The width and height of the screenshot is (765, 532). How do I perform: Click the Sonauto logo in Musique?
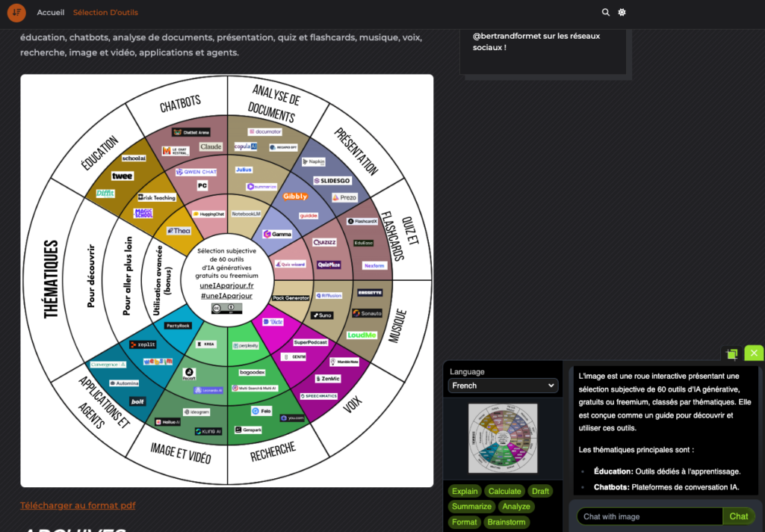pyautogui.click(x=368, y=313)
